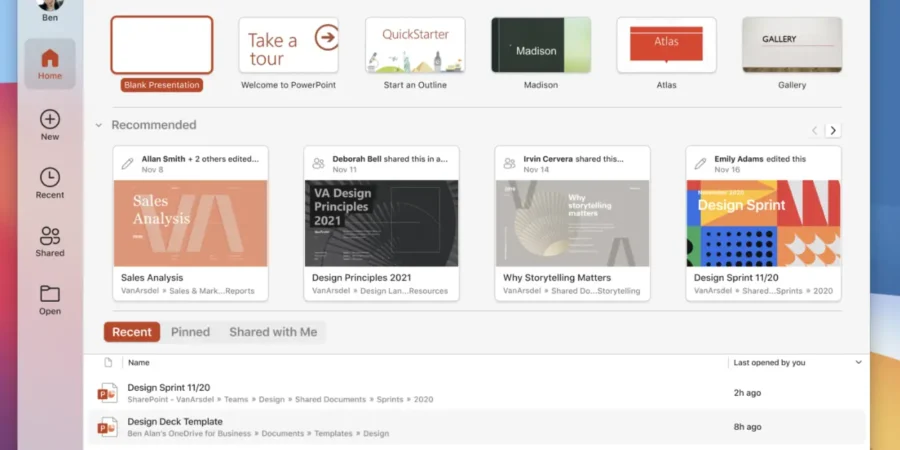Switch to the Recent tab
The image size is (900, 450).
coord(132,332)
